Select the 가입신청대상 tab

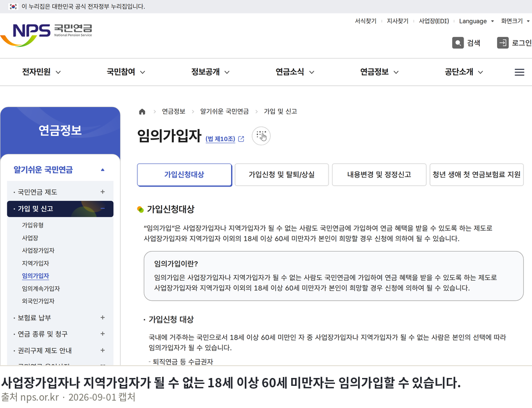(185, 175)
